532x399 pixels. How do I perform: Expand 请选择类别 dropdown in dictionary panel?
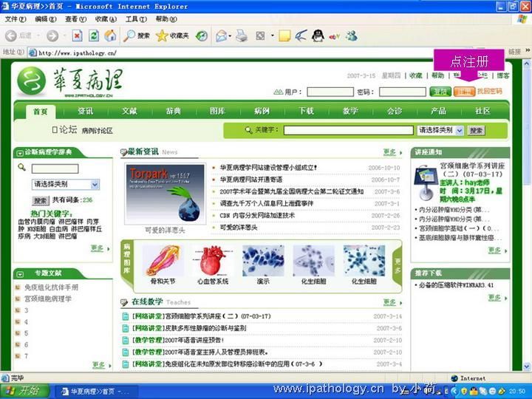point(66,184)
